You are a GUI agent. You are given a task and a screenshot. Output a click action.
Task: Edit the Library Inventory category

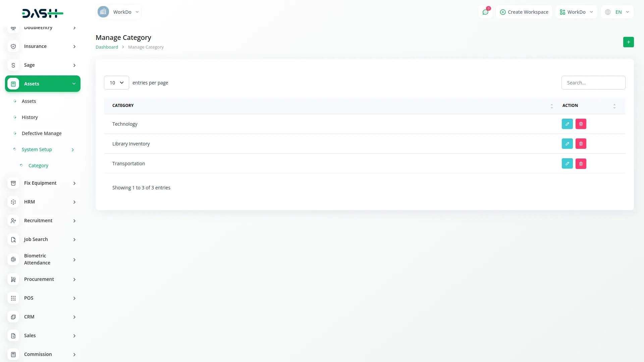[567, 143]
